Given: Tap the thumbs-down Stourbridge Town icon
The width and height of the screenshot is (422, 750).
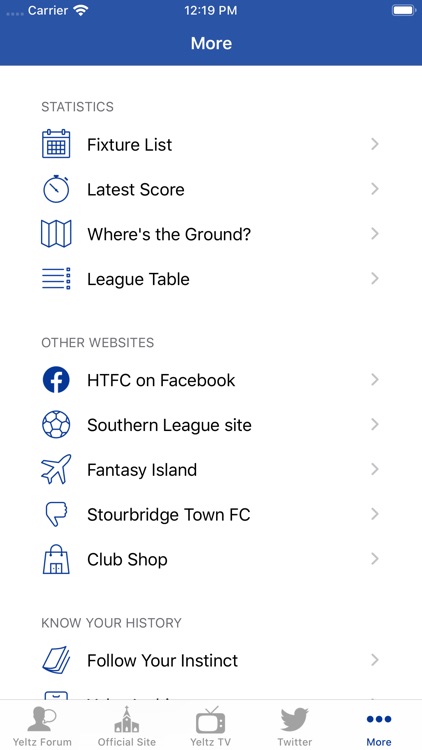Looking at the screenshot, I should pos(56,514).
